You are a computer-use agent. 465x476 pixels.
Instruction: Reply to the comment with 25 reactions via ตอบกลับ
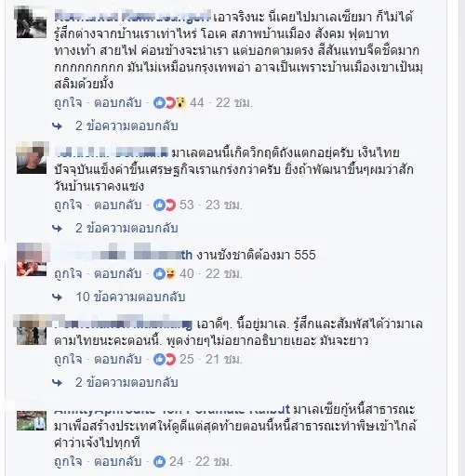click(118, 359)
